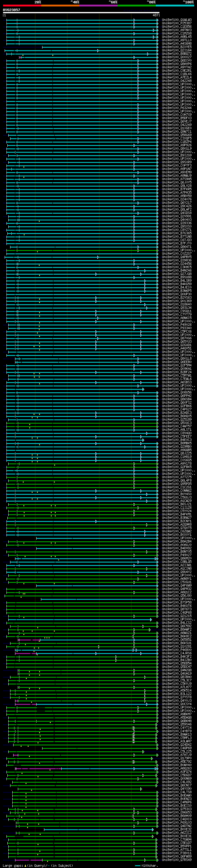Click the red ~20% identity legend bar
This screenshot has height=868, width=197.
click(22, 6)
